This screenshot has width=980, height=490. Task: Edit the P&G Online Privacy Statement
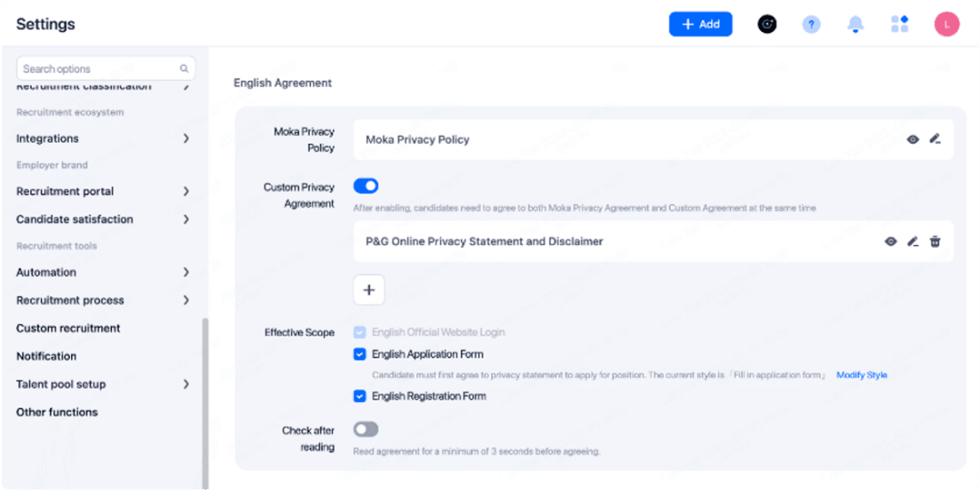pyautogui.click(x=913, y=241)
